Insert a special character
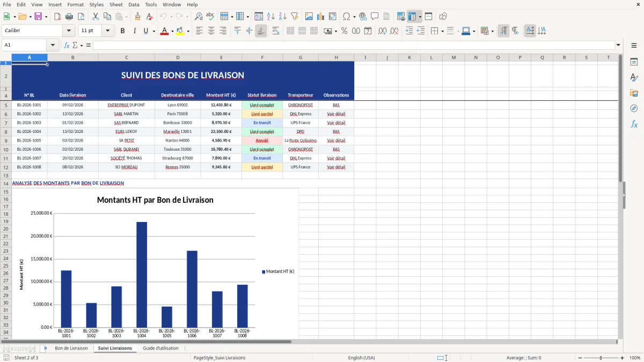This screenshot has height=362, width=644. (x=347, y=16)
